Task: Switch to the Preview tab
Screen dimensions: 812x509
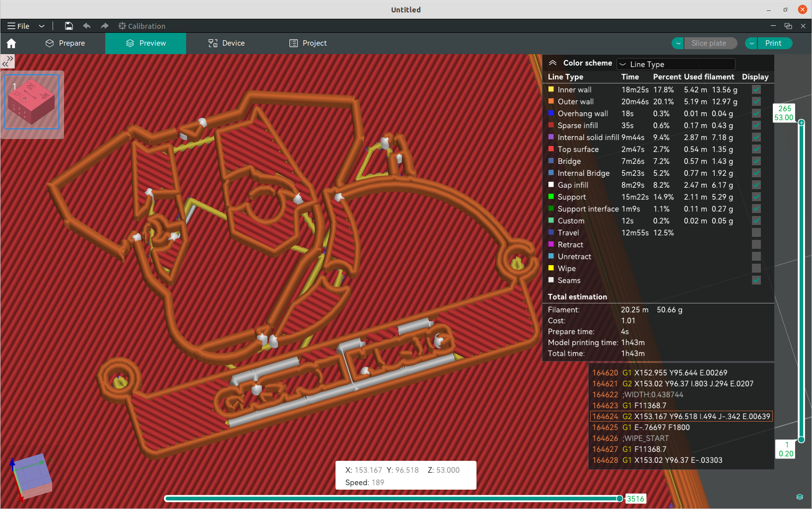Action: (x=146, y=43)
